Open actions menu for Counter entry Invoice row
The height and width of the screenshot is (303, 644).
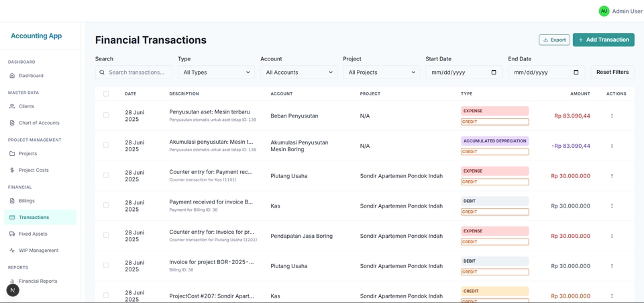[x=612, y=236]
